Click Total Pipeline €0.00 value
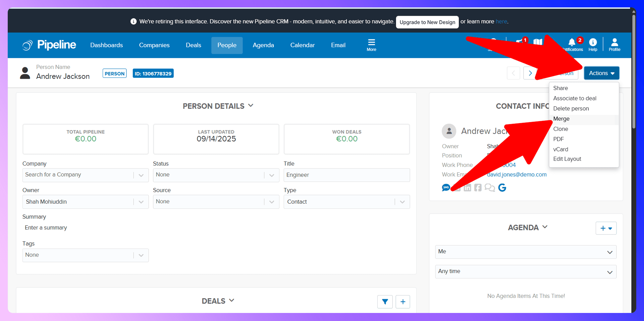Screen dimensions: 644x321 86,139
